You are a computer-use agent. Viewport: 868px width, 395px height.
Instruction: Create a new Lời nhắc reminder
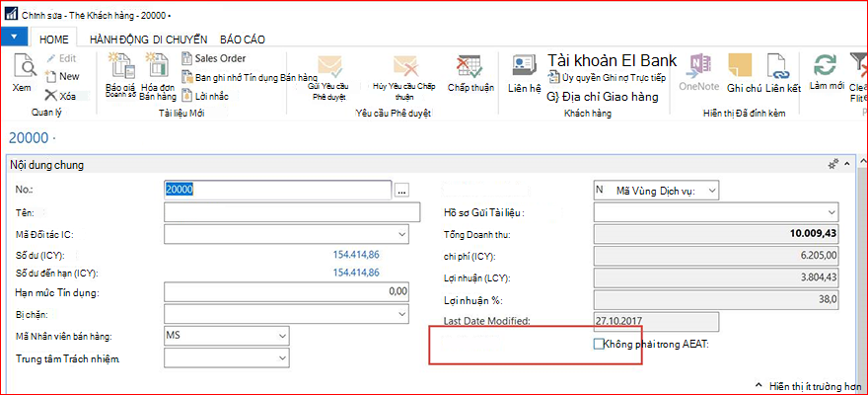pyautogui.click(x=204, y=96)
